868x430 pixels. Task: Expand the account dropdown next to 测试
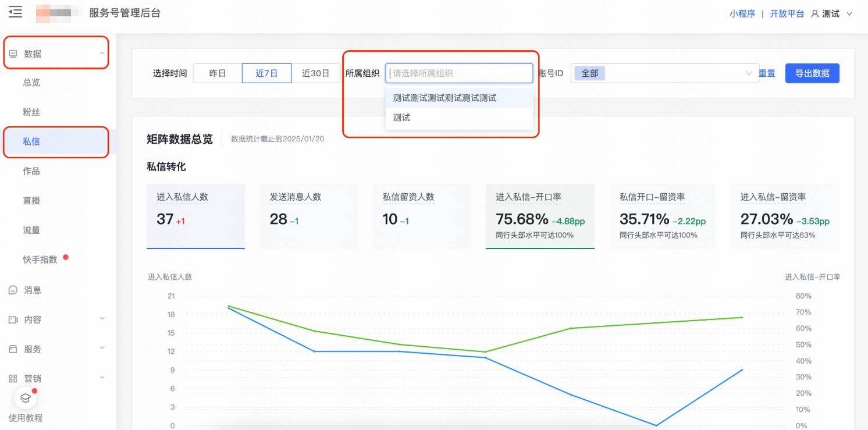tap(848, 13)
